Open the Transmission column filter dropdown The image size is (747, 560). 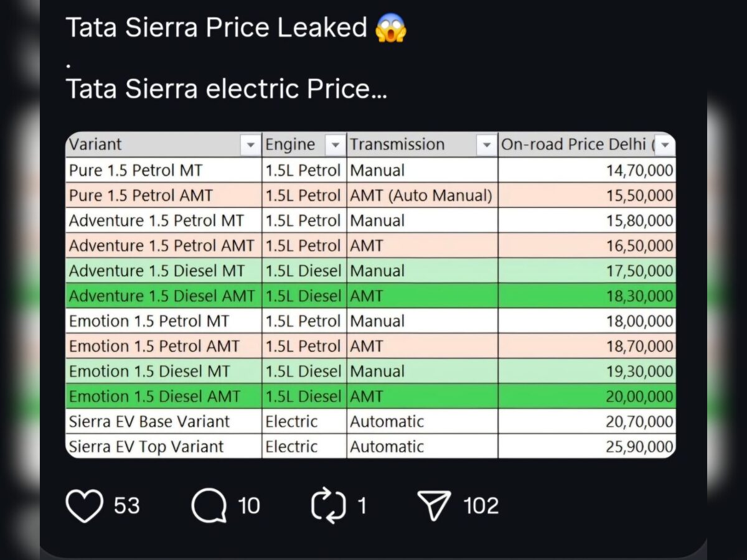(x=487, y=144)
